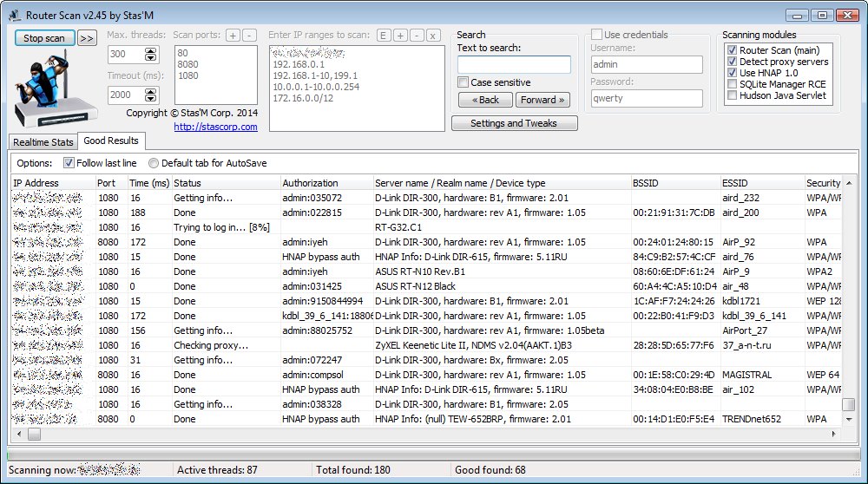
Task: Remove a scan port with - button
Action: pyautogui.click(x=250, y=36)
